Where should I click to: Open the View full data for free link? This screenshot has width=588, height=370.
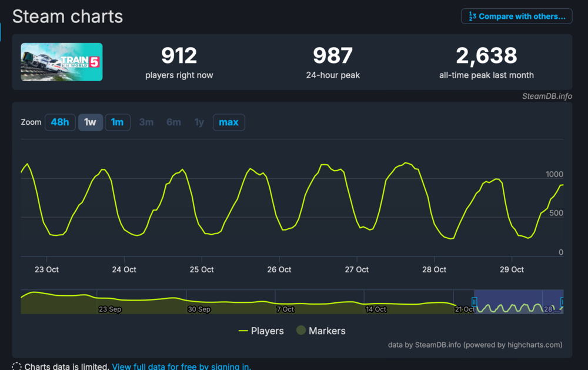(182, 366)
